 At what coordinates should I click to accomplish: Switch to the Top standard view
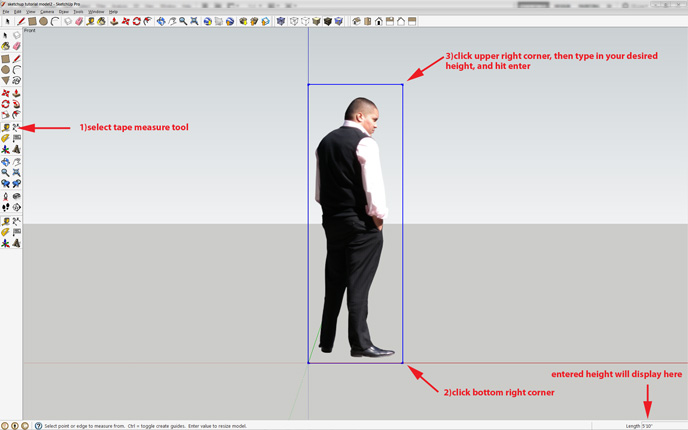click(368, 21)
